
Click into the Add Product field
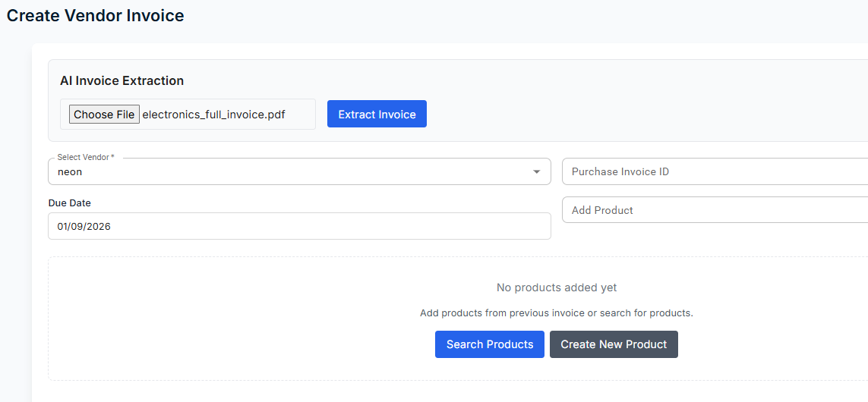point(714,210)
